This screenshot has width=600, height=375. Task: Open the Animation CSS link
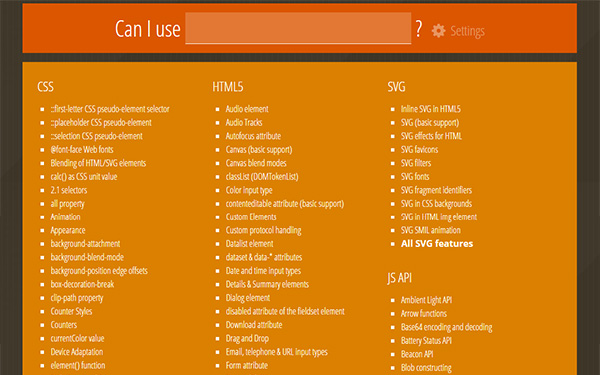click(65, 217)
